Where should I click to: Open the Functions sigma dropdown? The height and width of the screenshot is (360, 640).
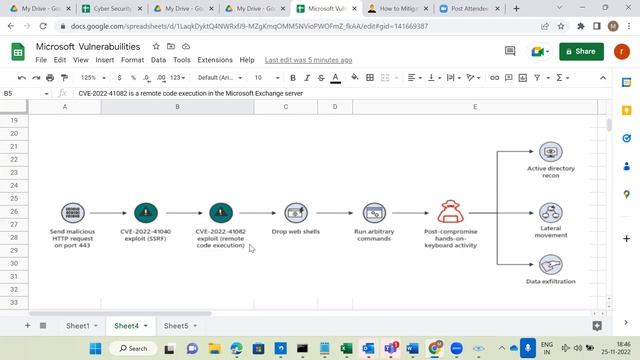tap(562, 78)
